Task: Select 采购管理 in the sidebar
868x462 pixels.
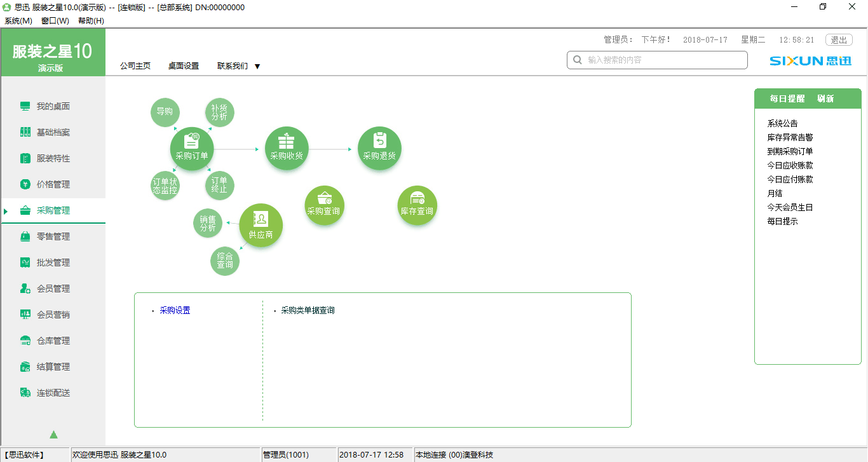Action: [x=53, y=210]
